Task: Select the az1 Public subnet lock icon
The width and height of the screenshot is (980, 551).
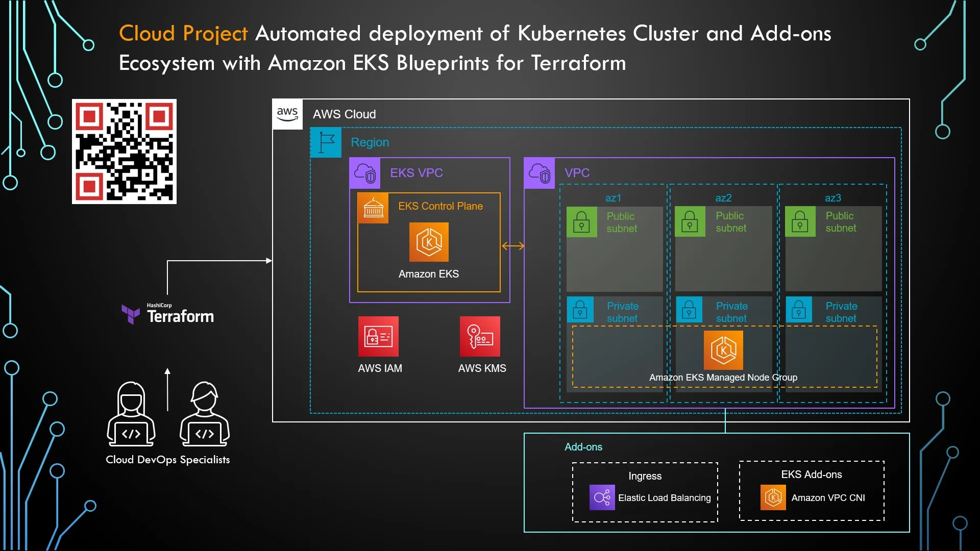Action: 581,222
